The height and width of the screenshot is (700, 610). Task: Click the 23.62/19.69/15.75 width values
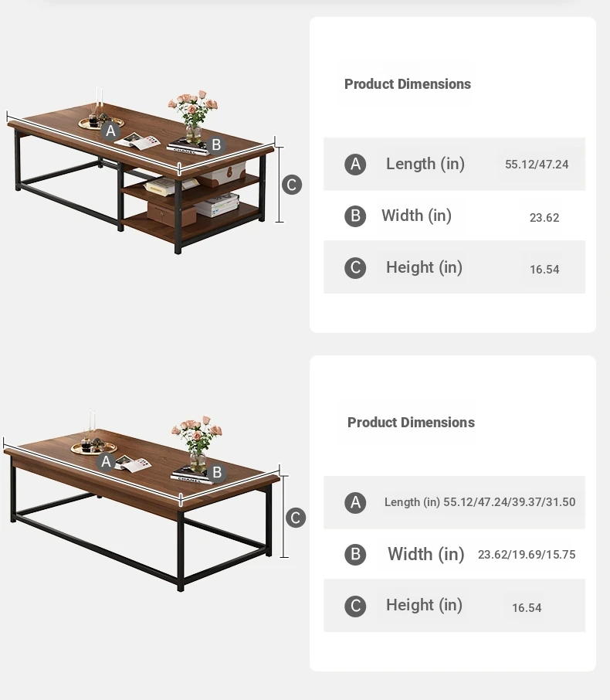(527, 555)
